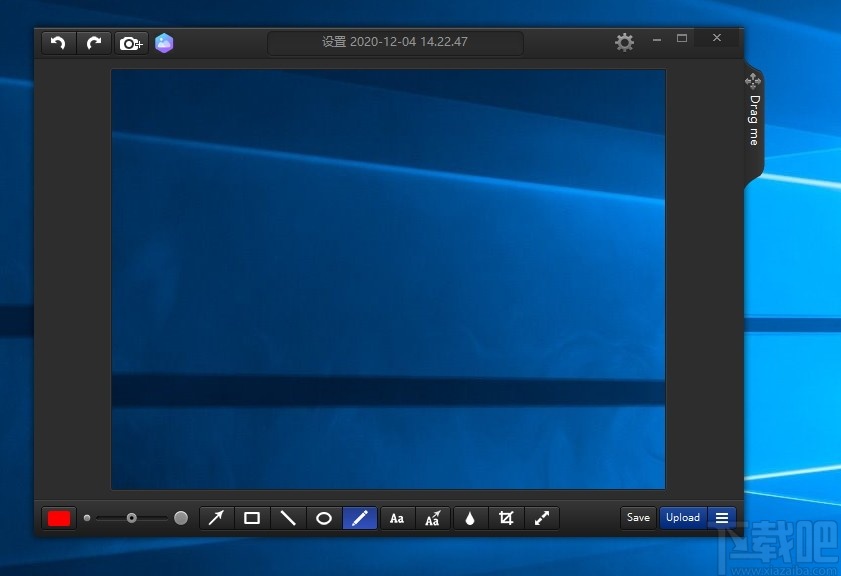
Task: Select the Pencil freehand tool
Action: tap(360, 518)
